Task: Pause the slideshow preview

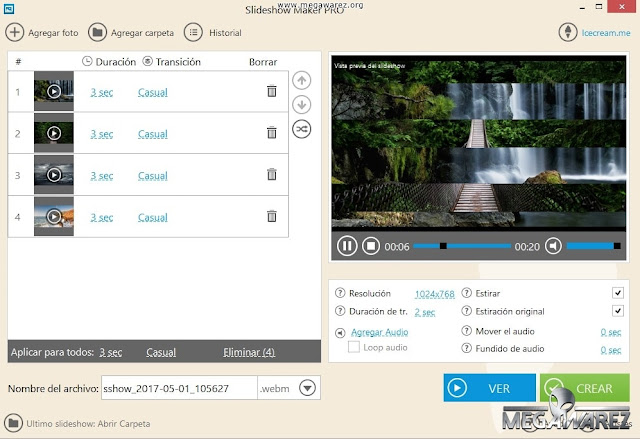Action: (347, 246)
